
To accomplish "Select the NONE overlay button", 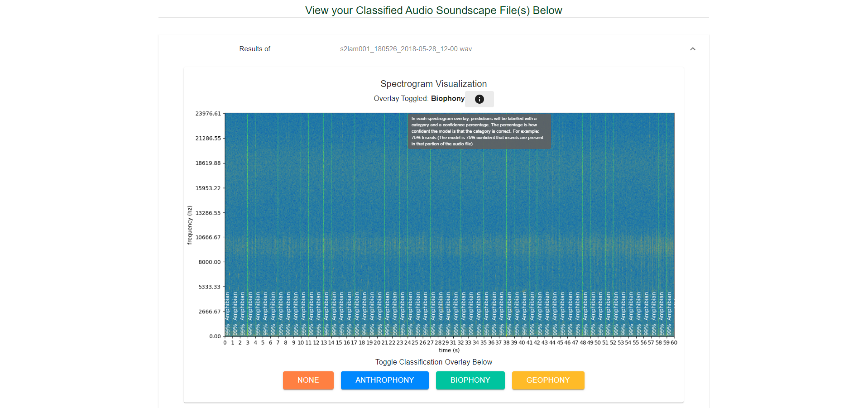I will pos(308,380).
